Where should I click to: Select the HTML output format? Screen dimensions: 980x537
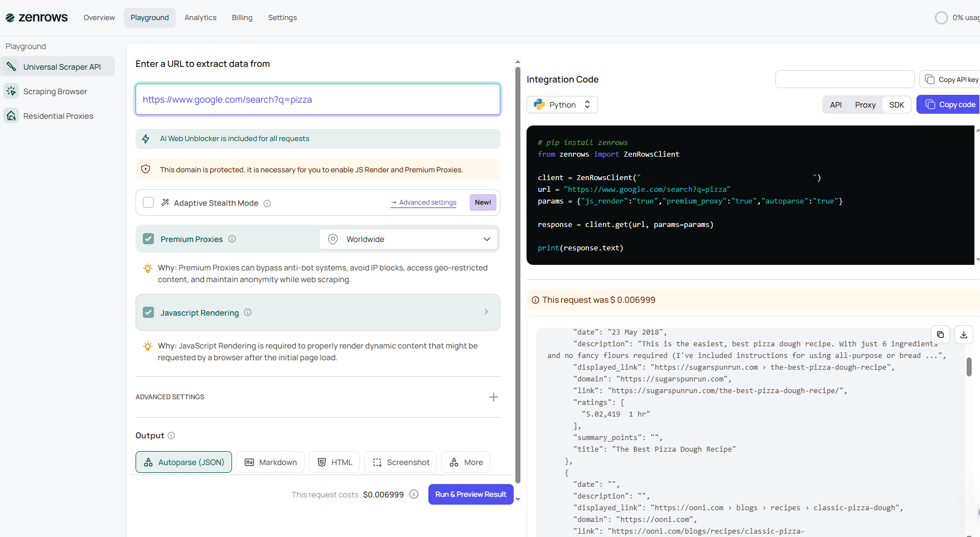coord(334,462)
